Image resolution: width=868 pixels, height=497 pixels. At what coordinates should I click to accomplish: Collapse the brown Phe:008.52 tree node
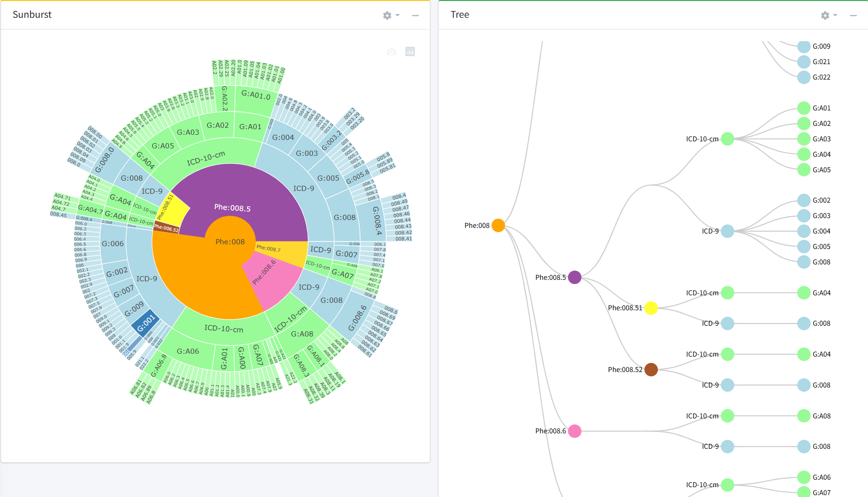pos(651,370)
